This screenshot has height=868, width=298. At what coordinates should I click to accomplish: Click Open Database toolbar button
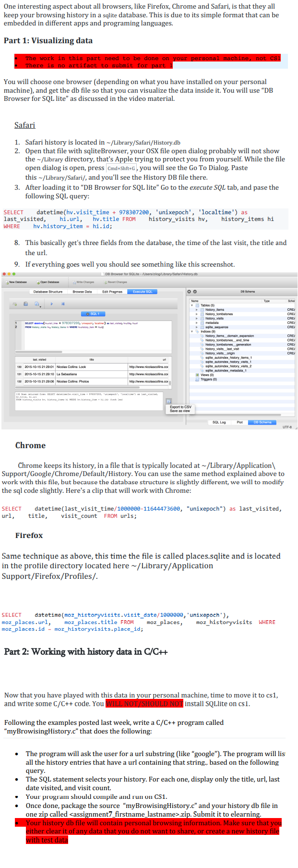tap(48, 282)
